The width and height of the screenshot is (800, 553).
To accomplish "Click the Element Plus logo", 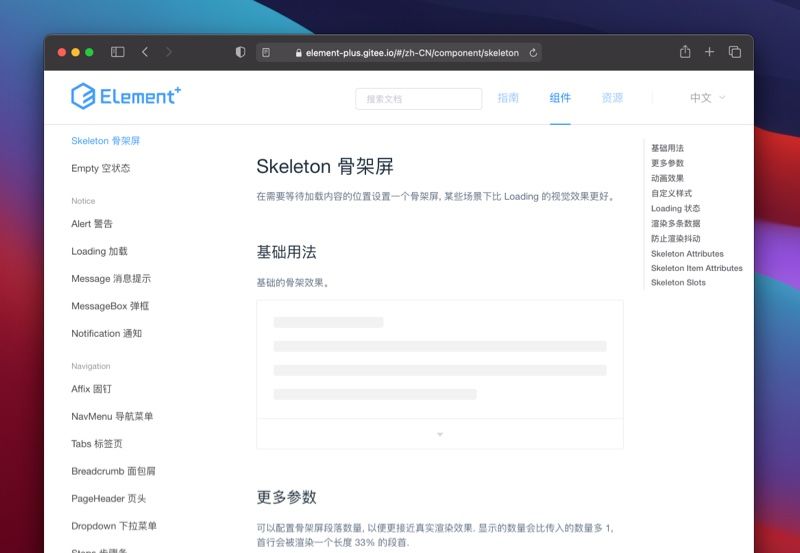I will pos(126,96).
